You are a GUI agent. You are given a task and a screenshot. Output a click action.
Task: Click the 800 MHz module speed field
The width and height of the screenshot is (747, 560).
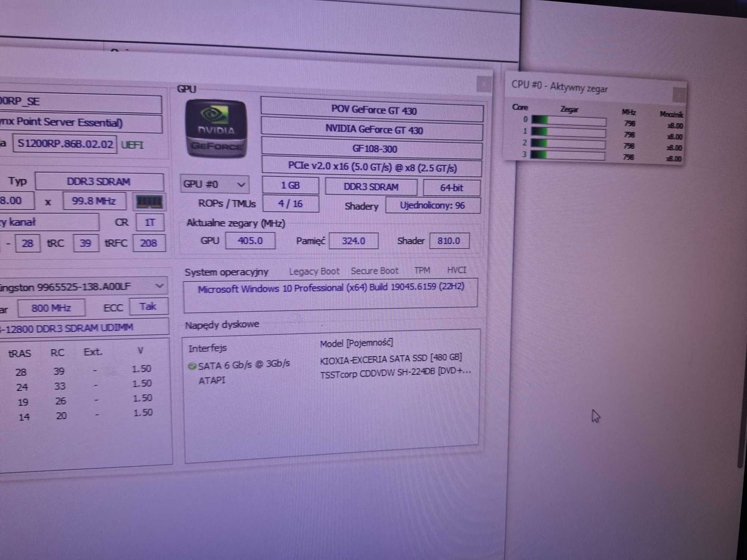(51, 308)
